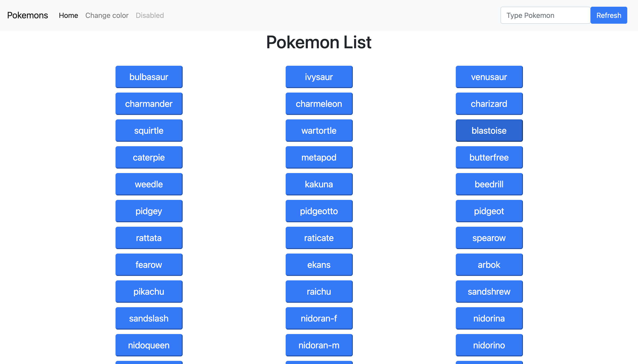The image size is (638, 364).
Task: Click the Home navigation link
Action: 68,15
